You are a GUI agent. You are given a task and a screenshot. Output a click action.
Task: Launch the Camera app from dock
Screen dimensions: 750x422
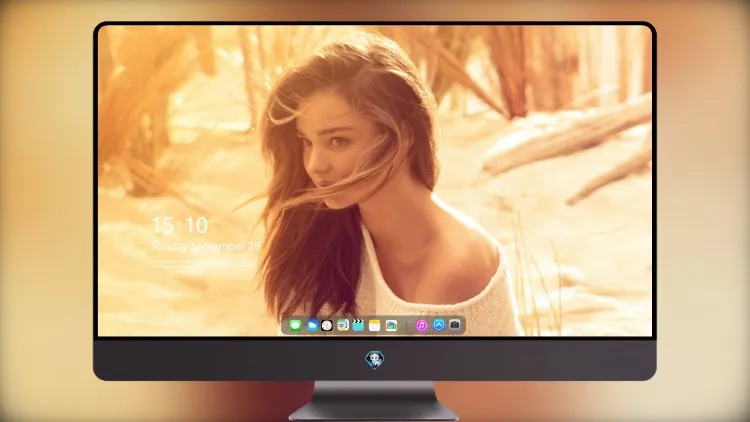coord(455,325)
